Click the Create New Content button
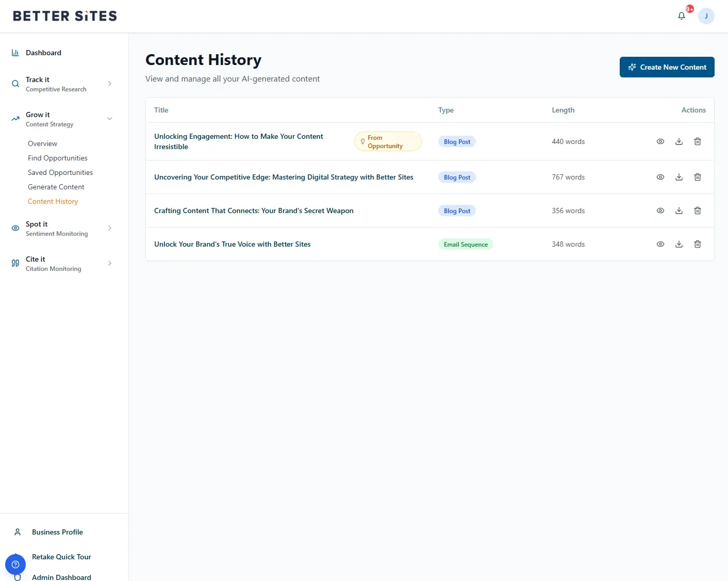728x581 pixels. click(667, 67)
